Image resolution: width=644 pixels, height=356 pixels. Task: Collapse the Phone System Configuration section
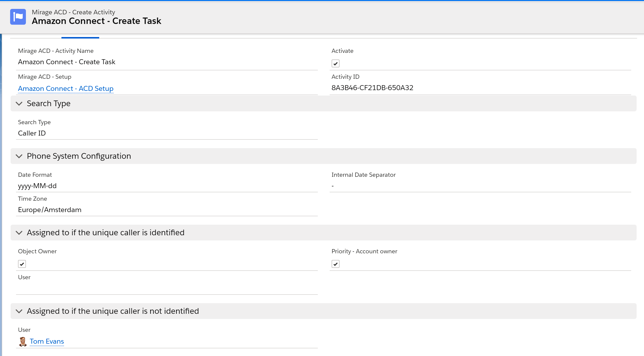(19, 156)
